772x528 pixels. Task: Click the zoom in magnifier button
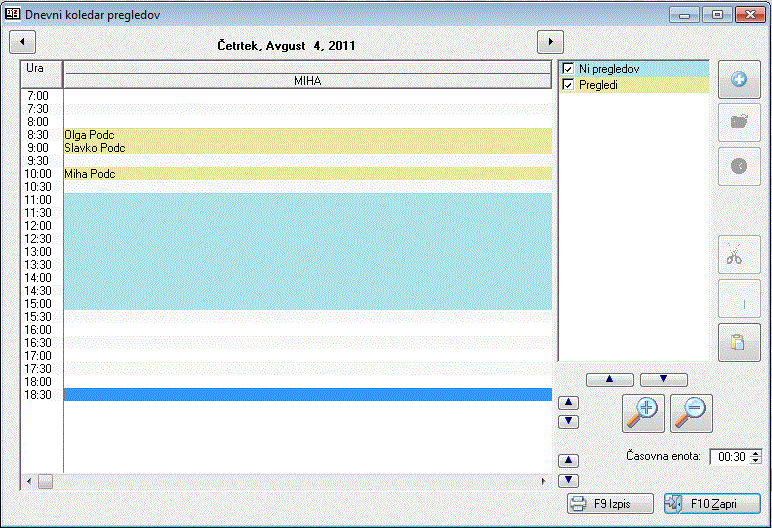coord(644,411)
